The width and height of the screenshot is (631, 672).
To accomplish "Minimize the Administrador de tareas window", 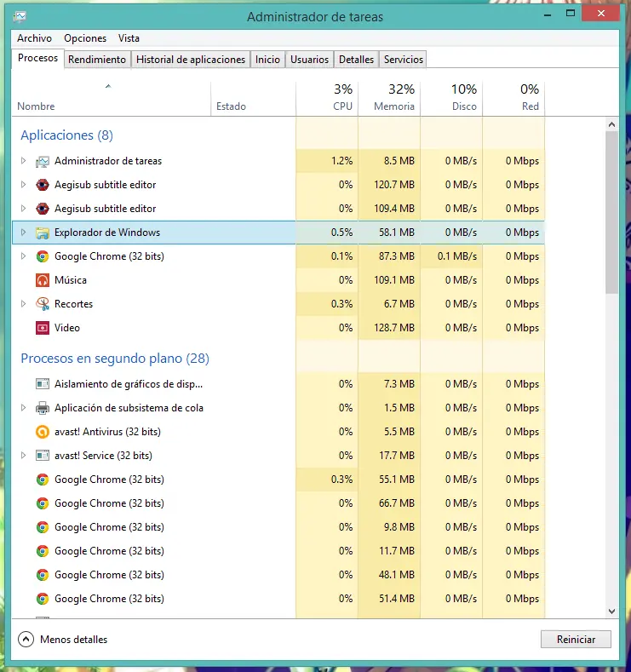I will coord(548,15).
